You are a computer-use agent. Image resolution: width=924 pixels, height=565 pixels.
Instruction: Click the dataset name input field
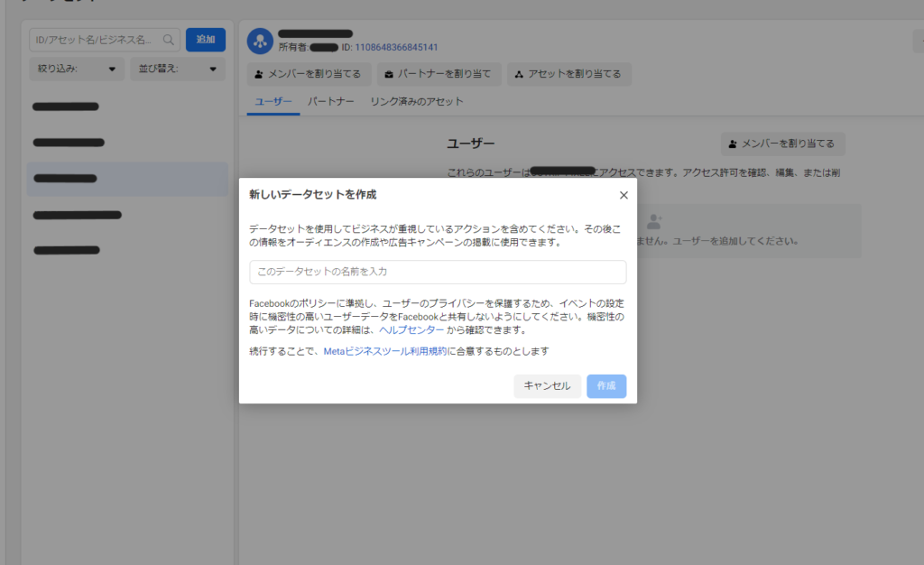(438, 272)
